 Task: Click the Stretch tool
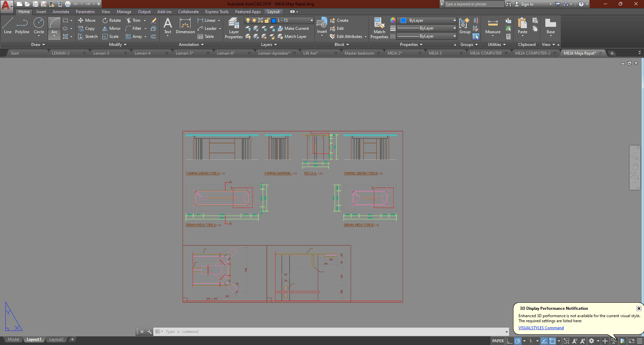point(88,37)
